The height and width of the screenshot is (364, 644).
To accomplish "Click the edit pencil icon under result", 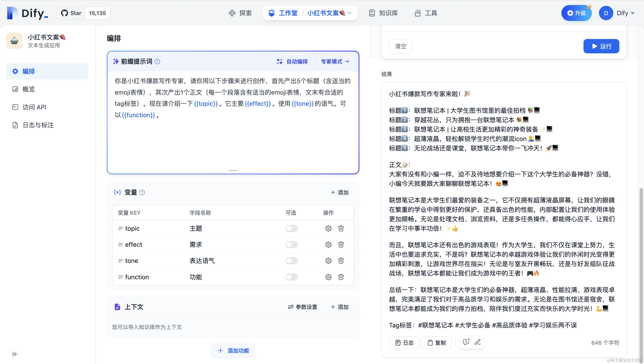I will (478, 342).
